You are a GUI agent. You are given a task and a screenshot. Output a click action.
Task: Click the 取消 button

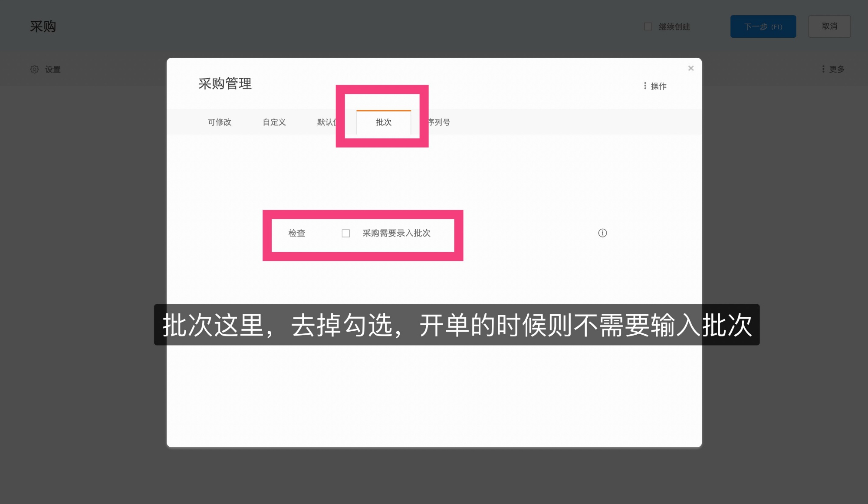pyautogui.click(x=829, y=26)
